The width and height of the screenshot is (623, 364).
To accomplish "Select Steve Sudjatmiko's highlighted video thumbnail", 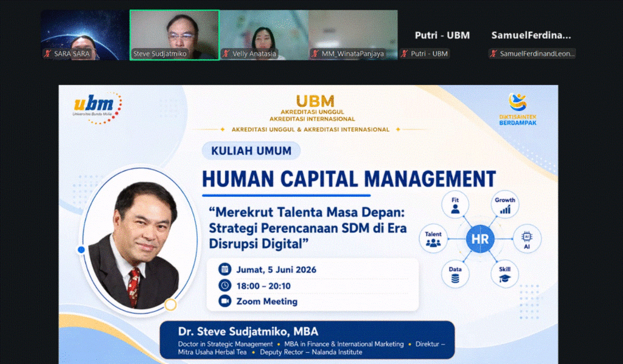I will [x=175, y=35].
